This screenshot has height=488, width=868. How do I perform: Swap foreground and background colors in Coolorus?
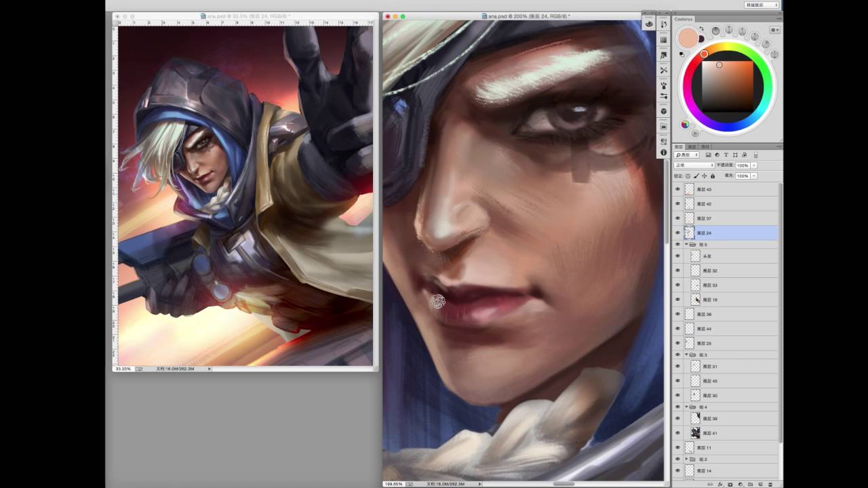tap(701, 28)
